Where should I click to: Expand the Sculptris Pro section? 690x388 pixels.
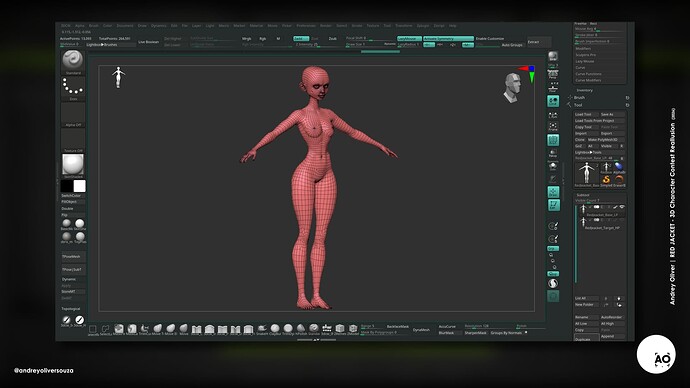pos(586,55)
